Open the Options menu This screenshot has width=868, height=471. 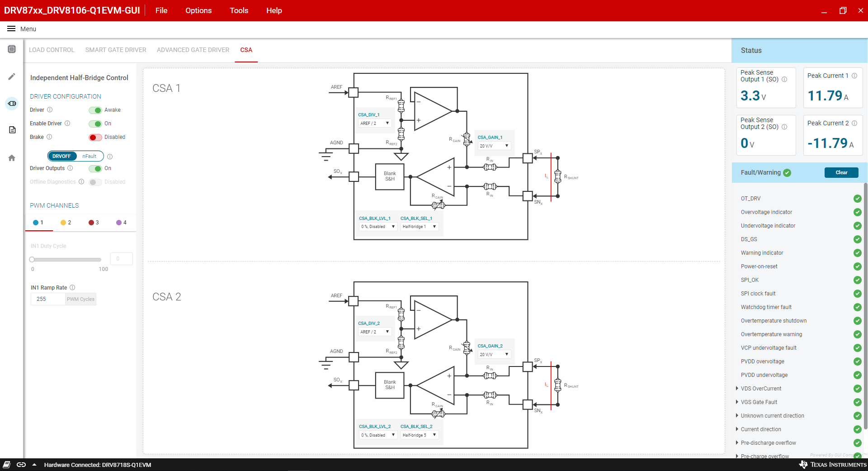click(x=198, y=10)
